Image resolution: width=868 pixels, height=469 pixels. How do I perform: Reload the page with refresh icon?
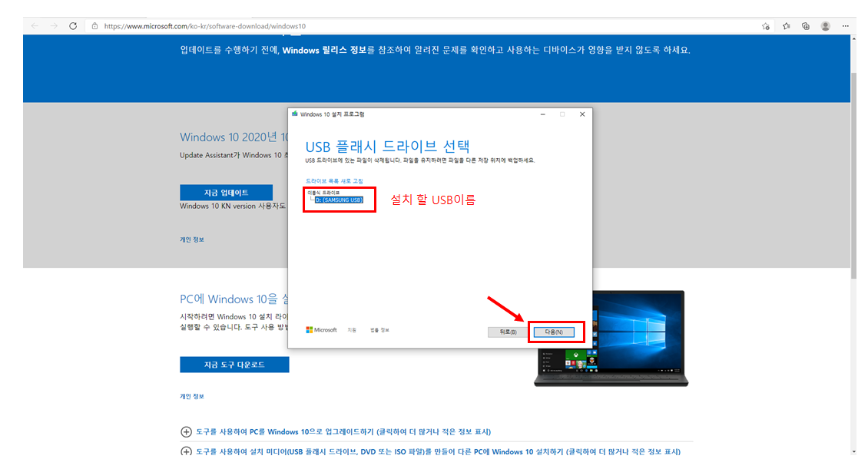[72, 26]
